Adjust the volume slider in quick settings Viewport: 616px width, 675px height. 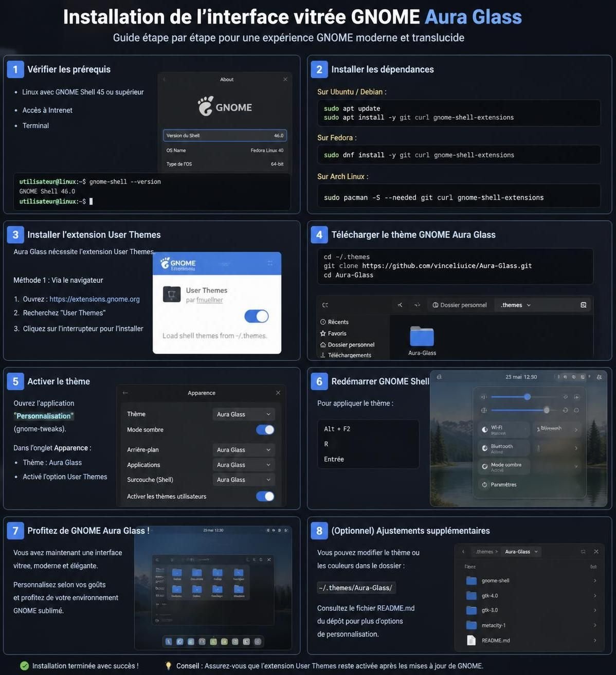pyautogui.click(x=523, y=397)
